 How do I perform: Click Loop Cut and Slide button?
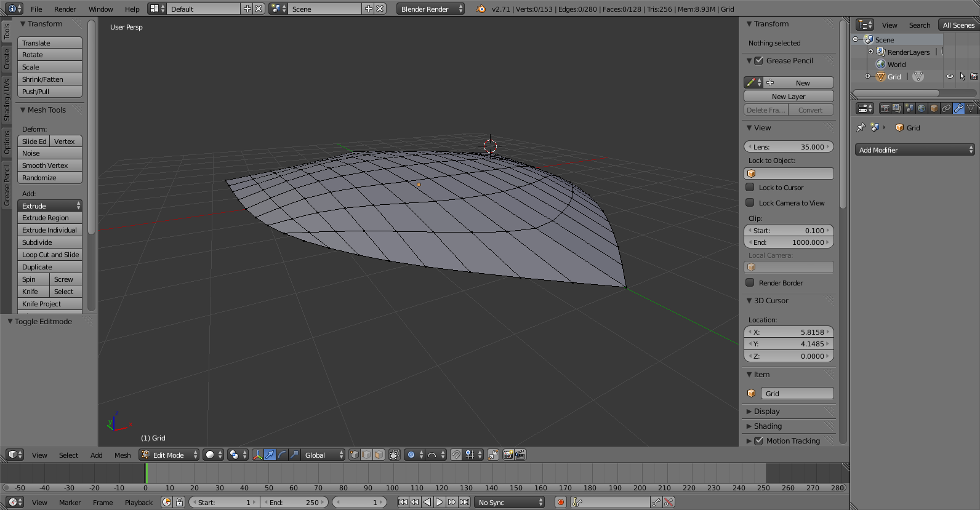(x=50, y=254)
